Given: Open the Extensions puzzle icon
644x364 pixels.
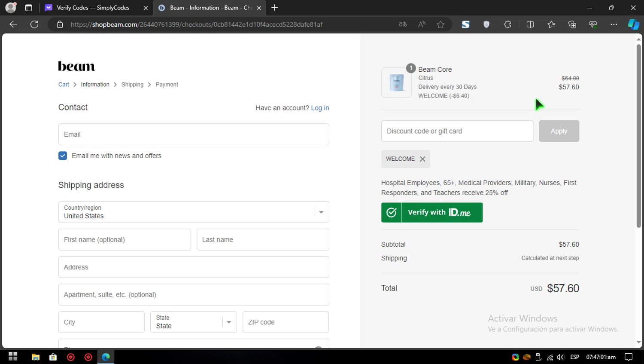Looking at the screenshot, I should click(x=507, y=24).
